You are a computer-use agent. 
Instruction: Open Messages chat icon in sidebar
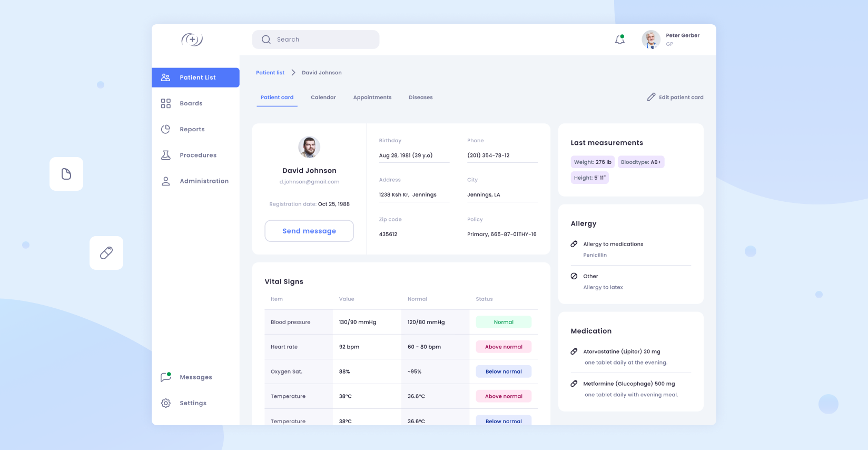(166, 377)
